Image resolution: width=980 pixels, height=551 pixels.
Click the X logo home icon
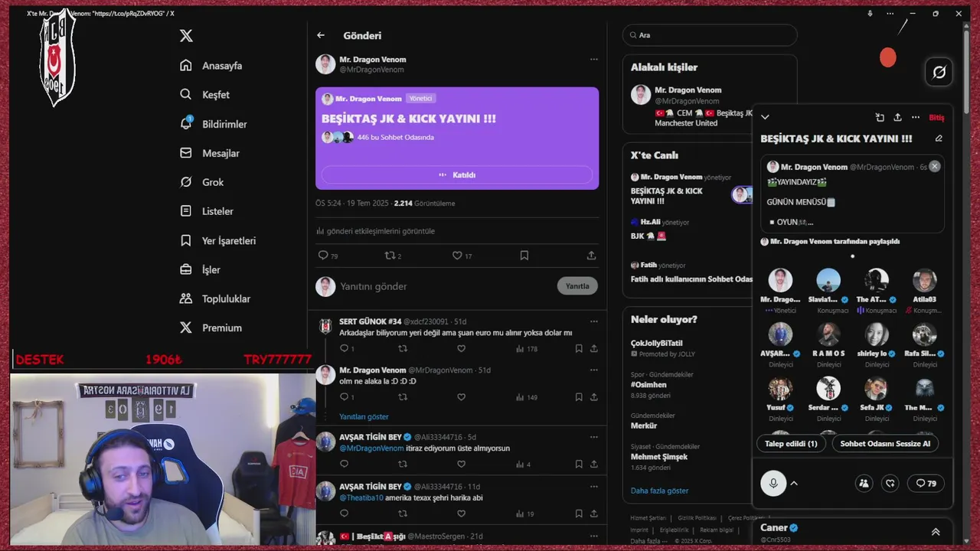point(186,36)
